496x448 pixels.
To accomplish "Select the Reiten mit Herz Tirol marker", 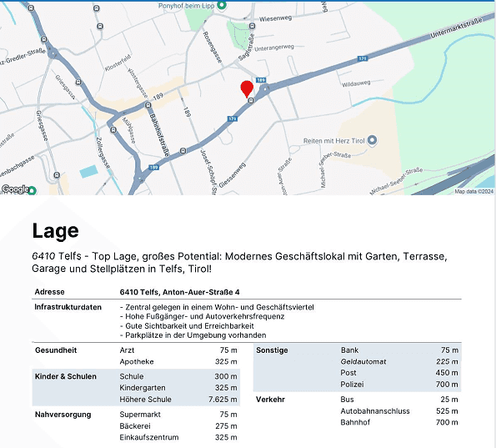I will pyautogui.click(x=373, y=140).
